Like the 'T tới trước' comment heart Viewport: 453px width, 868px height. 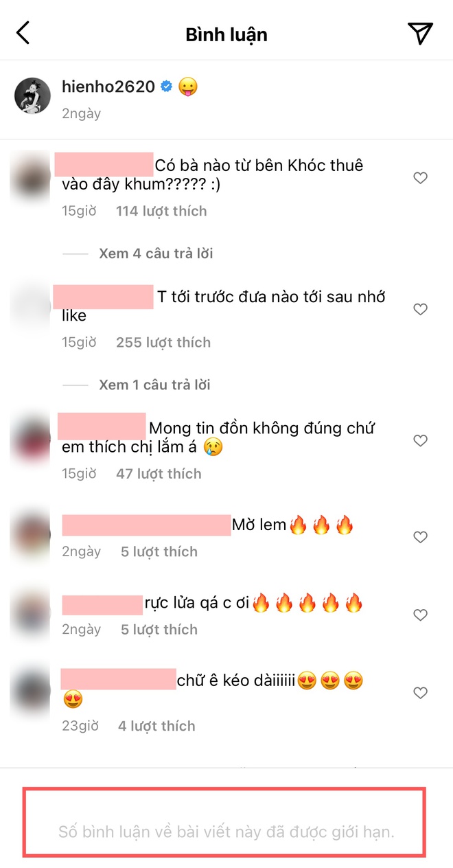(x=420, y=310)
